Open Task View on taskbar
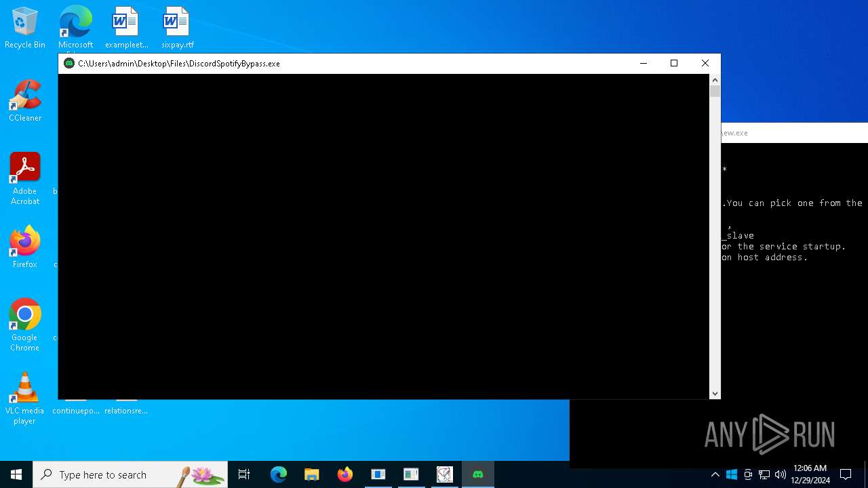Screen dimensions: 868x488 244,474
